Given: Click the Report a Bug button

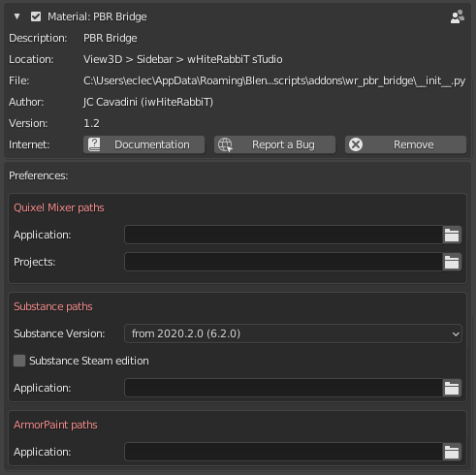Looking at the screenshot, I should 274,144.
